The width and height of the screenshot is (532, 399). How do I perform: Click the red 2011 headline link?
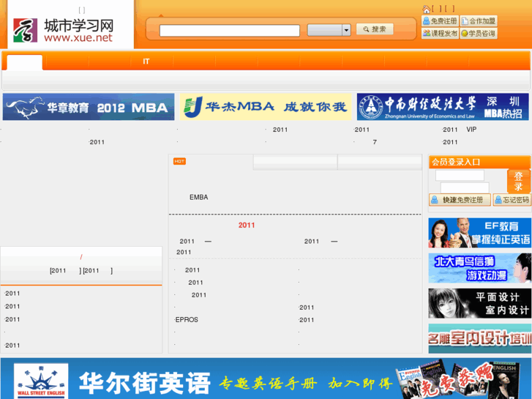coord(247,225)
